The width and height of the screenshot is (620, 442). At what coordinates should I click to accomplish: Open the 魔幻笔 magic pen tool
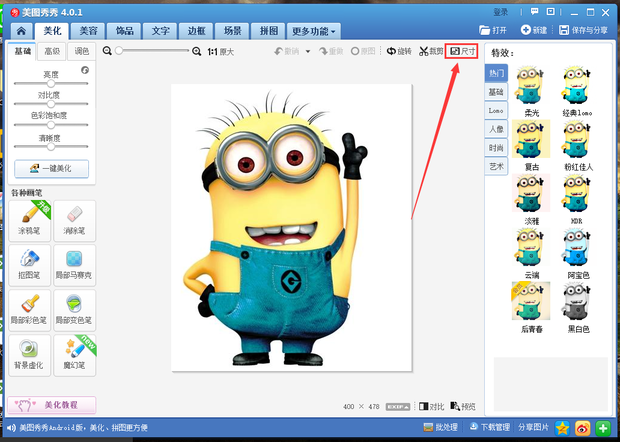[74, 355]
